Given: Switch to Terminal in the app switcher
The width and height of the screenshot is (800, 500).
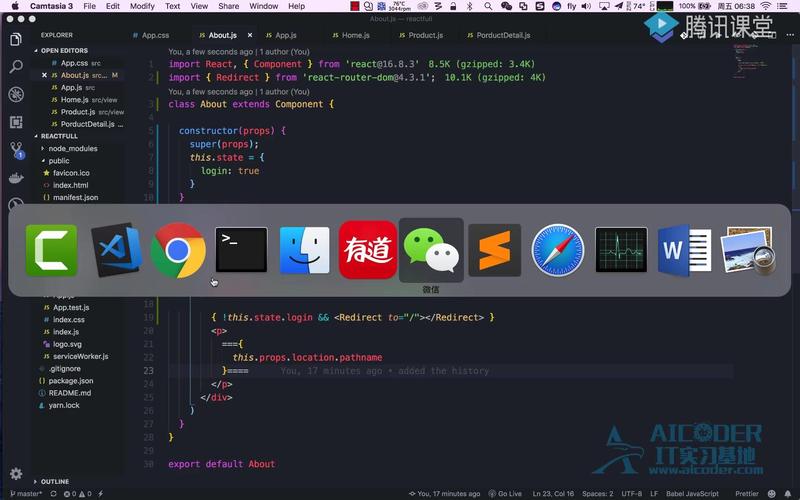Looking at the screenshot, I should [x=241, y=250].
